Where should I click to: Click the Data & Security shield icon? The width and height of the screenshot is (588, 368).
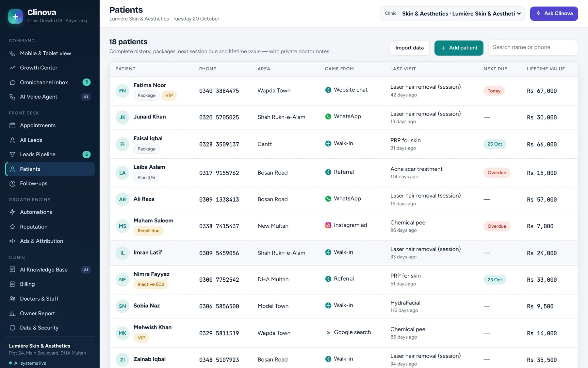click(x=12, y=328)
